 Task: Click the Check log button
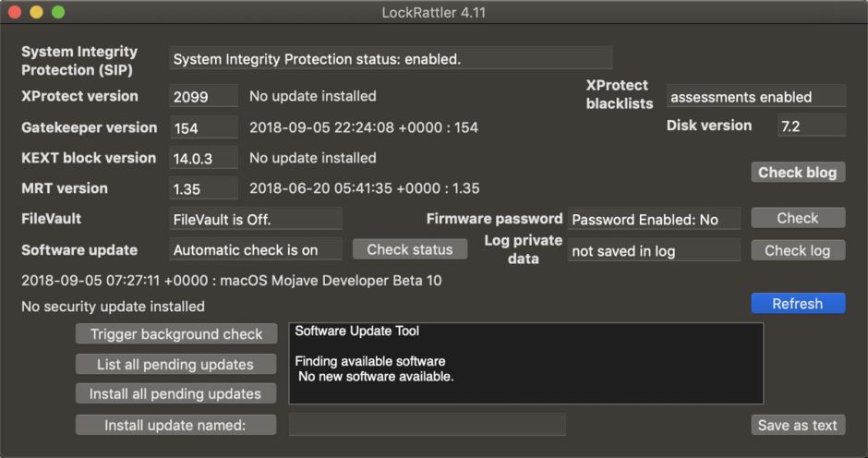(797, 250)
